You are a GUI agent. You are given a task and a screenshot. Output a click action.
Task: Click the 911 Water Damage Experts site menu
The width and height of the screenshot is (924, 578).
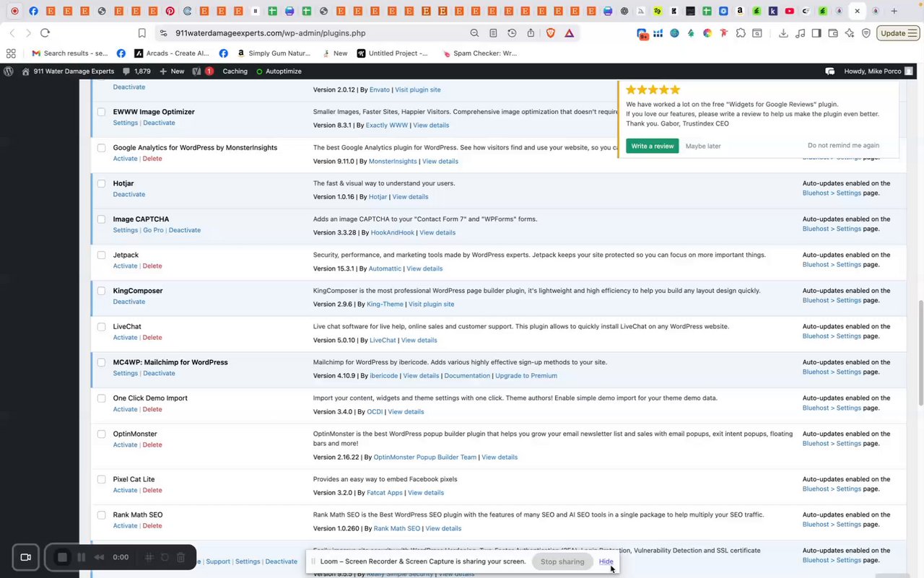(68, 71)
